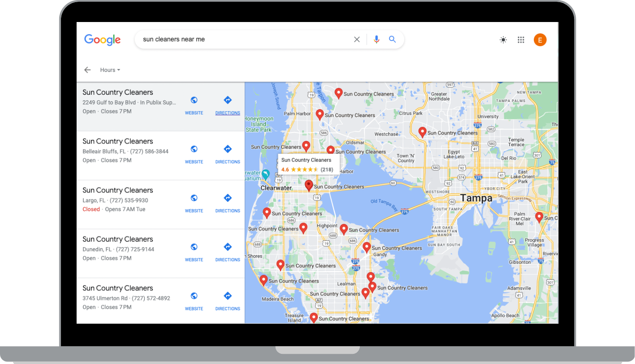Open the Google Apps grid menu
Viewport: 635px width, 364px height.
coord(521,39)
